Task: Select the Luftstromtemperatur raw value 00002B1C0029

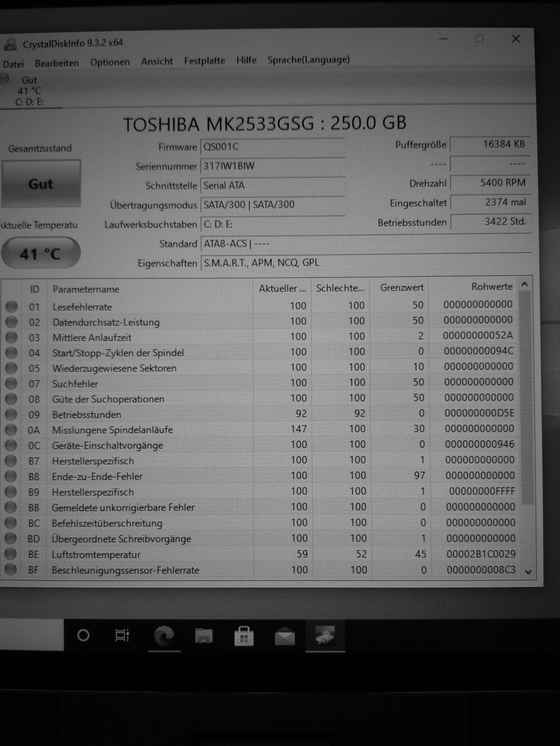Action: tap(481, 554)
